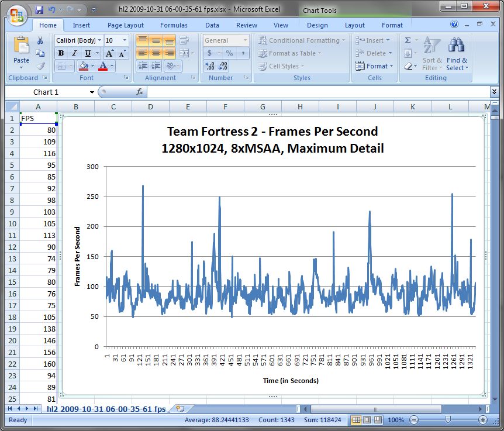504x431 pixels.
Task: Toggle Middle Align button
Action: tap(156, 40)
